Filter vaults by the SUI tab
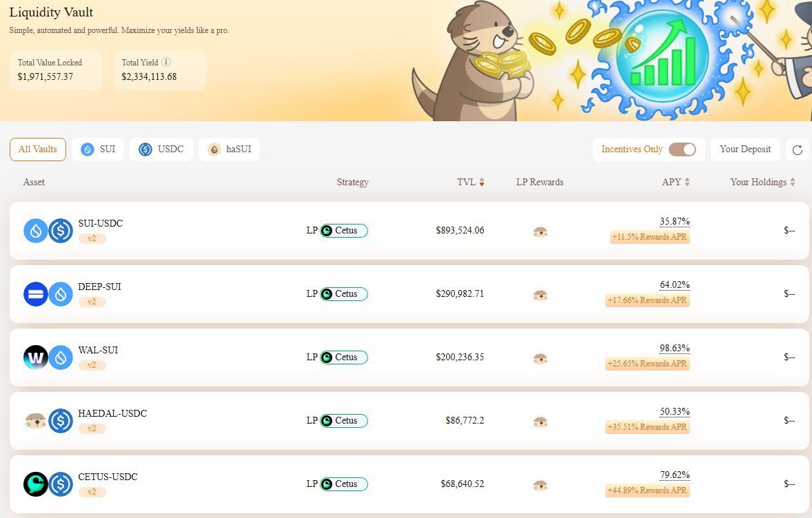Screen dimensions: 812x518 98,149
